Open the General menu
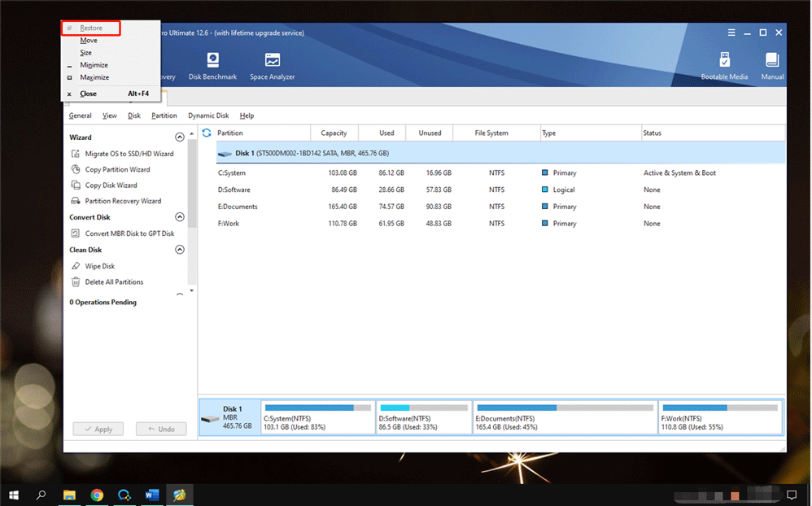 pyautogui.click(x=81, y=116)
